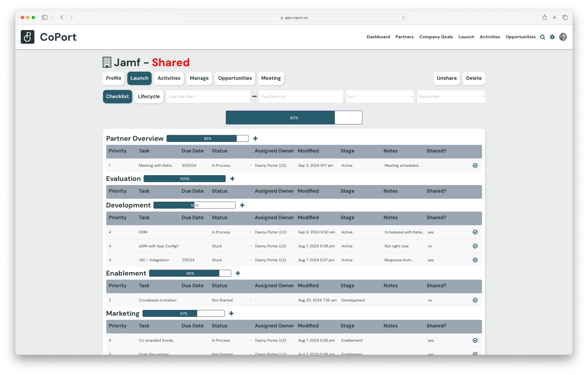
Task: Add a task to Development section
Action: 242,205
